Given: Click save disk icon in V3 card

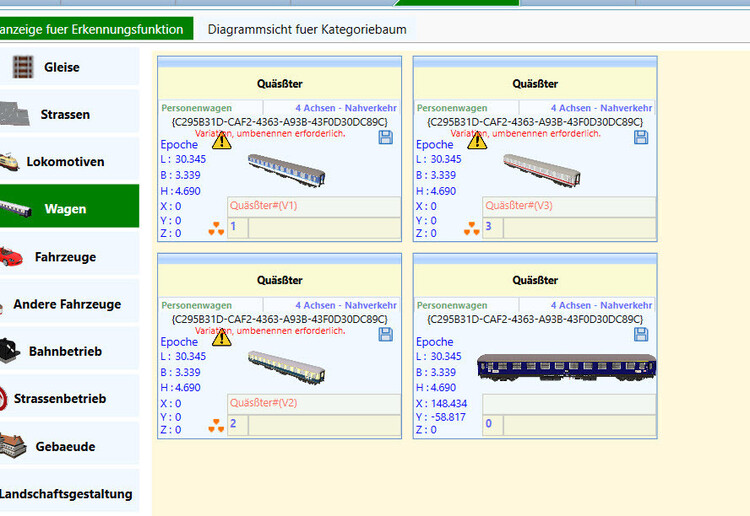Looking at the screenshot, I should [641, 137].
